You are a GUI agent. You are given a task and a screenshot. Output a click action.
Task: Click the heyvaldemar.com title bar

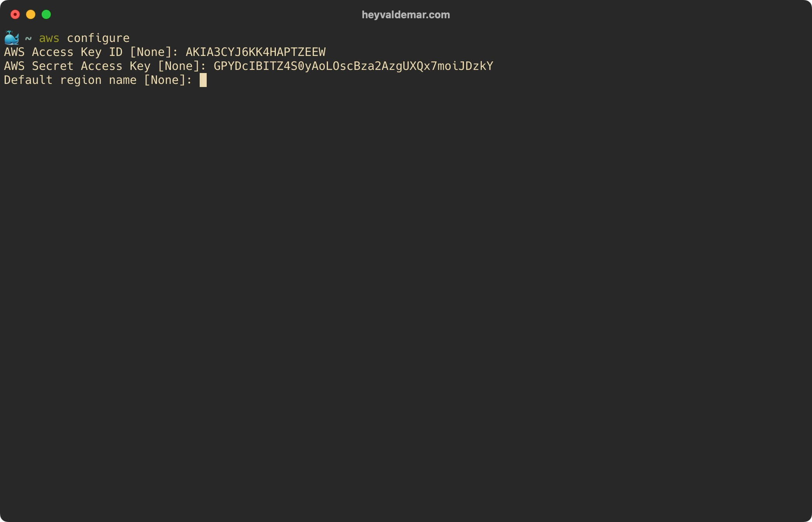pyautogui.click(x=406, y=15)
